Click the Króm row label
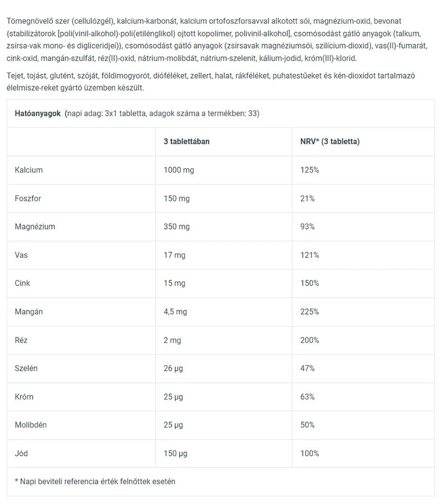Screen dimensions: 443x504 [25, 397]
